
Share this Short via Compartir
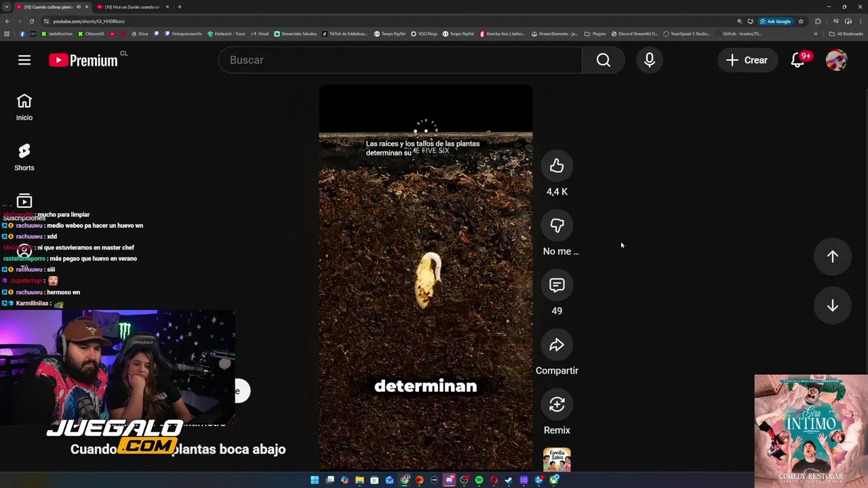pyautogui.click(x=557, y=345)
